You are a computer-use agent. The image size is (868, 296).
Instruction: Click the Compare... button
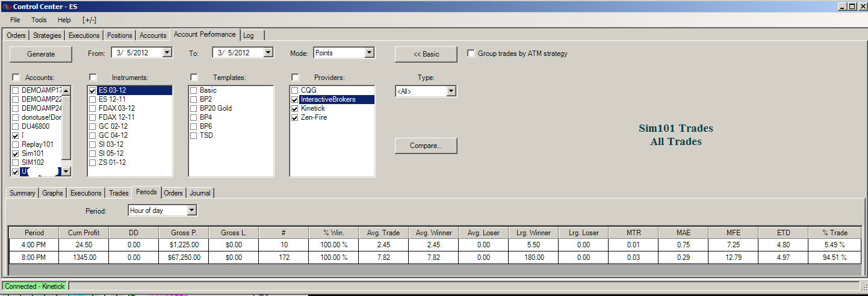point(426,146)
